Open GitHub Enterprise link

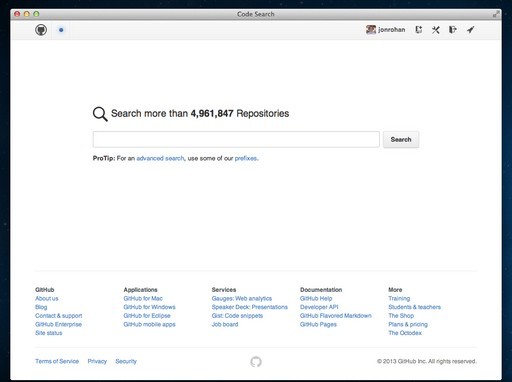coord(58,324)
